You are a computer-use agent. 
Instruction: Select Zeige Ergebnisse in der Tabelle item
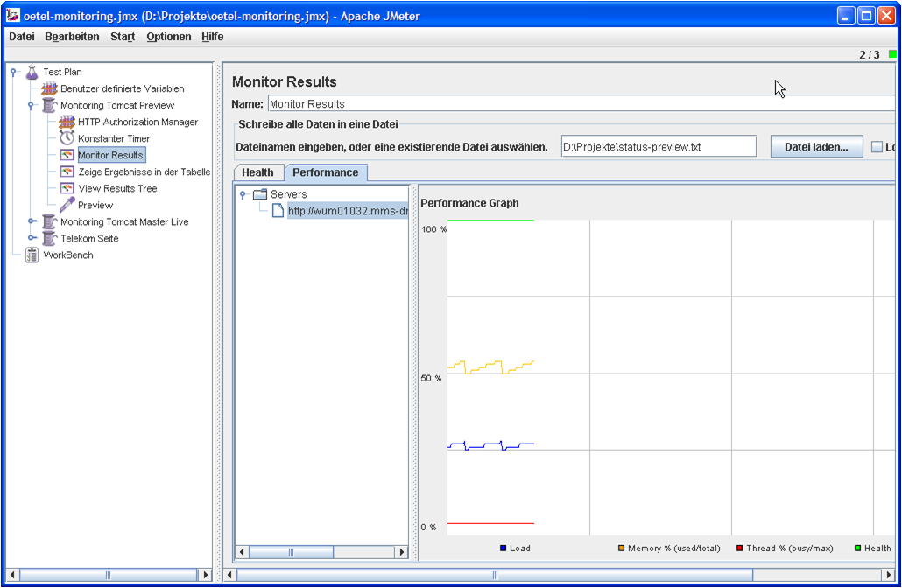coord(144,171)
